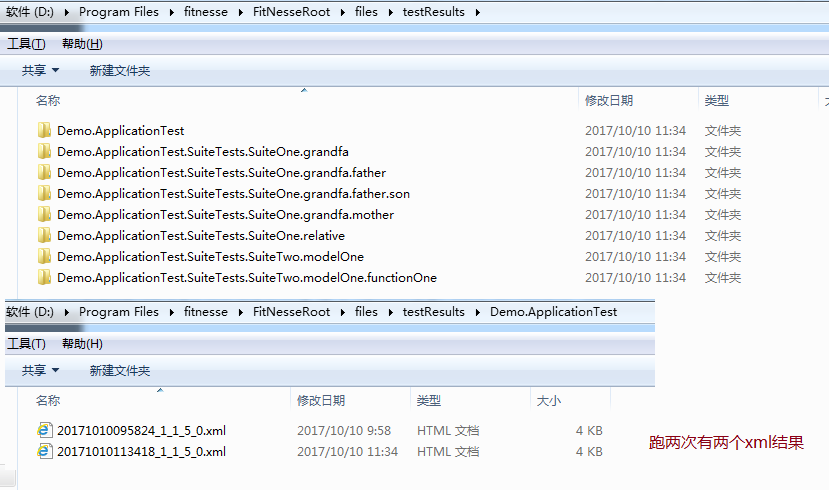
Task: Expand arrow after testResults in bottom address bar
Action: (477, 312)
